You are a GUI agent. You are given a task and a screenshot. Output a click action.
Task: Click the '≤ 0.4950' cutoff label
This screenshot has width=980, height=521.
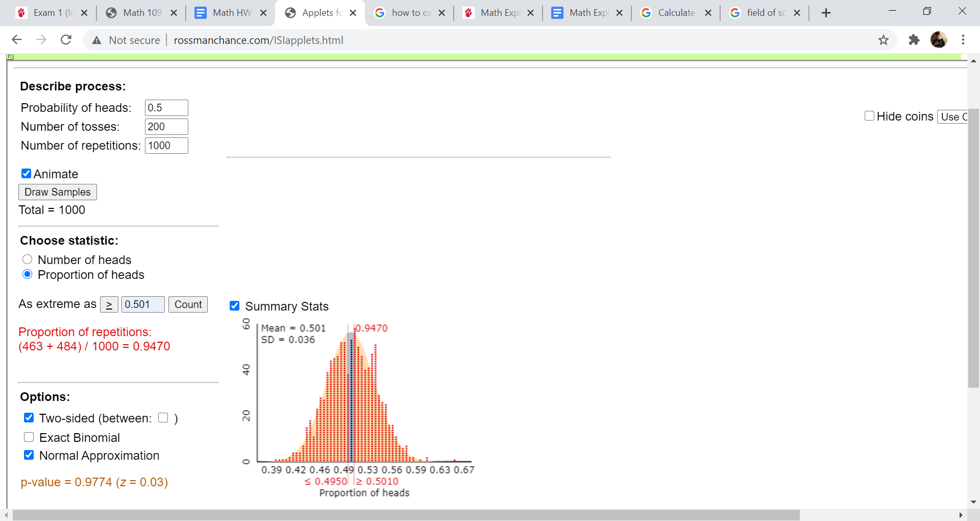(x=326, y=481)
